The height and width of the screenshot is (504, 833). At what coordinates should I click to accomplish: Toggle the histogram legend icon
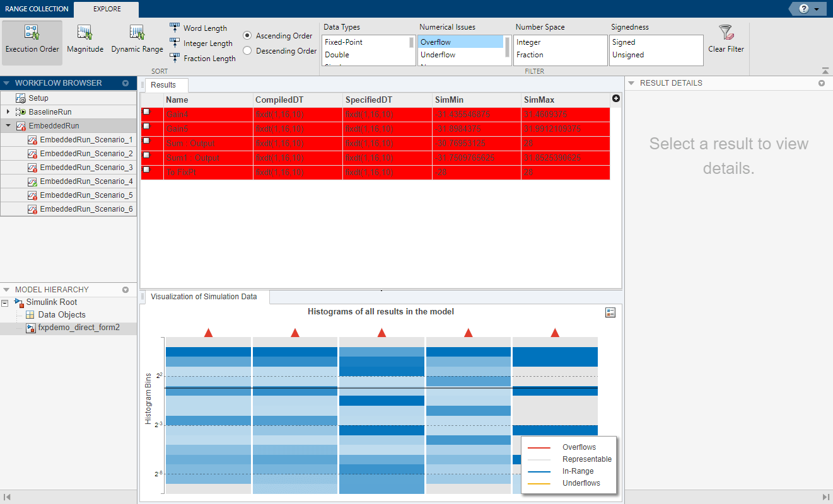tap(610, 312)
